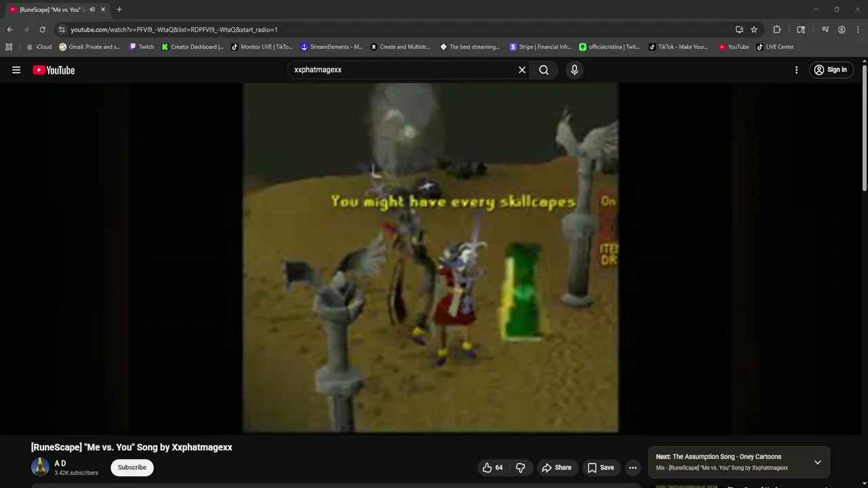
Task: Open the StreamElements bookmark
Action: tap(332, 47)
